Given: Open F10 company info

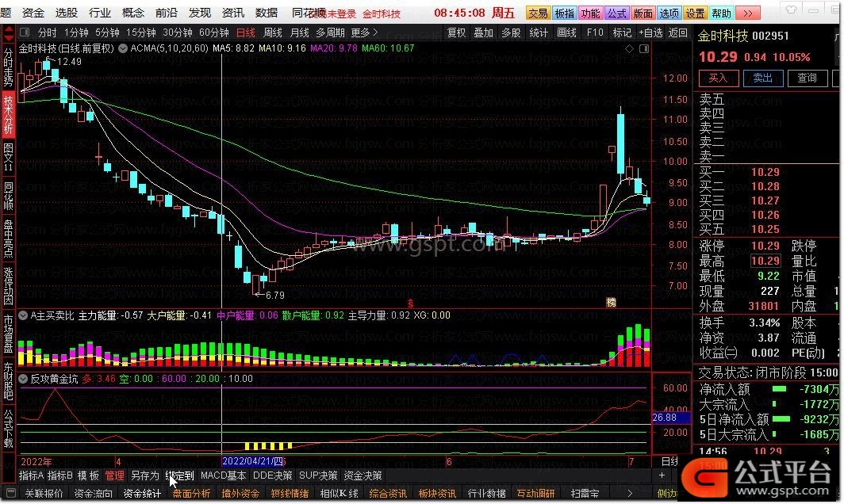Looking at the screenshot, I should [595, 32].
